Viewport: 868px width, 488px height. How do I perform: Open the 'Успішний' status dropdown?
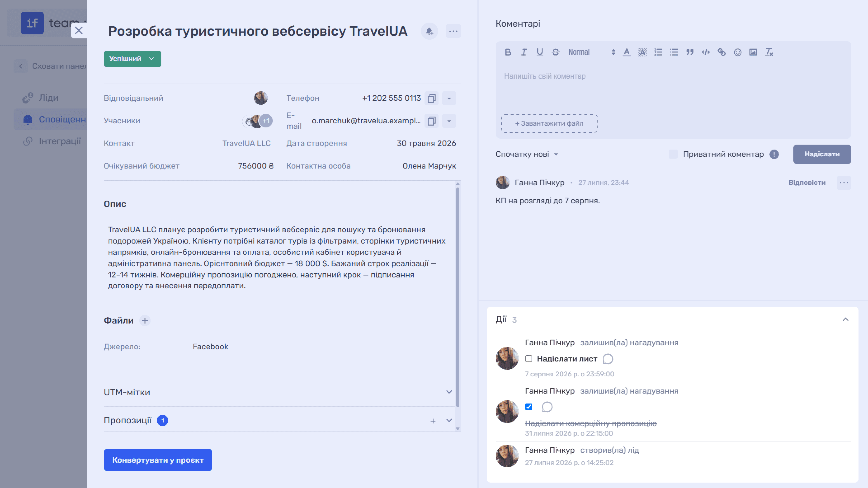(132, 59)
